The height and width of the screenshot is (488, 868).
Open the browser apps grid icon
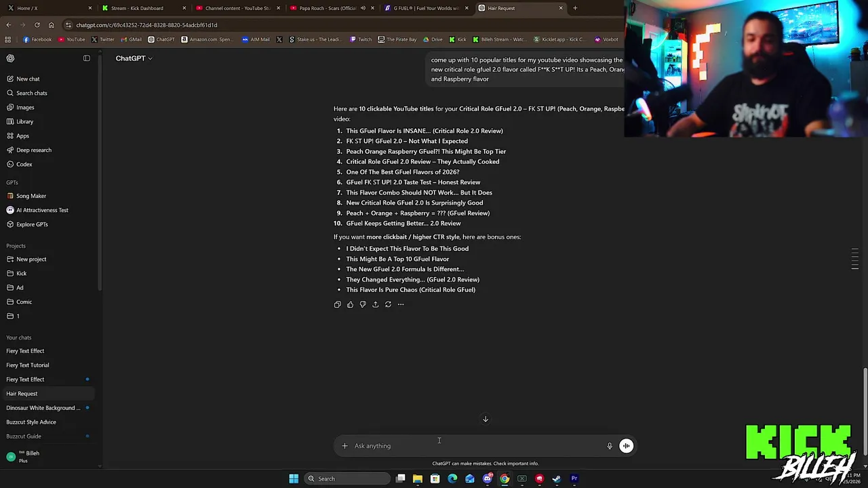click(7, 39)
